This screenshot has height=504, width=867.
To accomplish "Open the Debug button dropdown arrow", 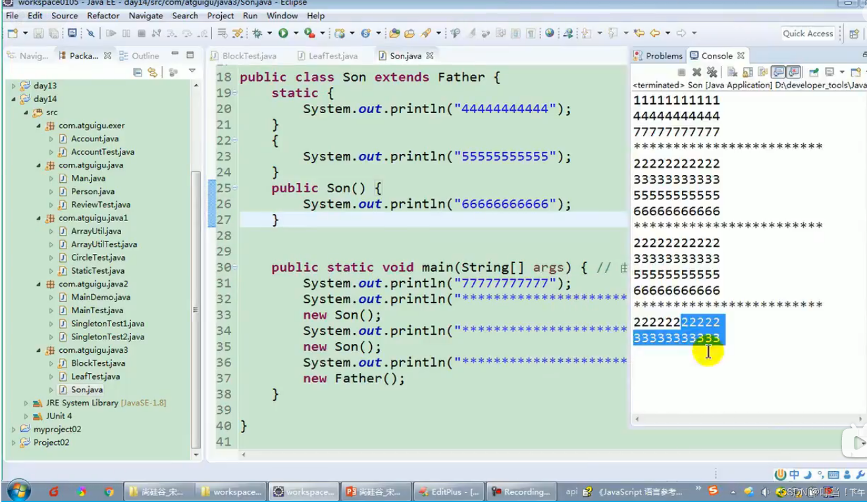I will tap(269, 34).
